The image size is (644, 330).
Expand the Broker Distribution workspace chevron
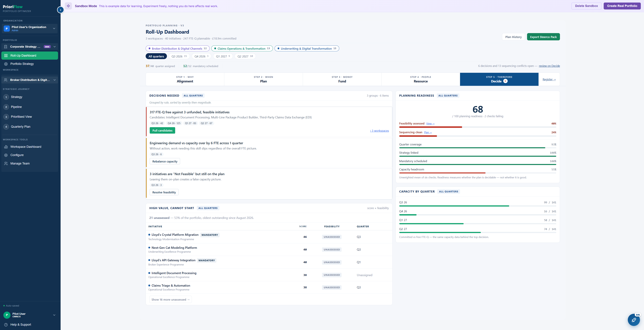pyautogui.click(x=55, y=80)
